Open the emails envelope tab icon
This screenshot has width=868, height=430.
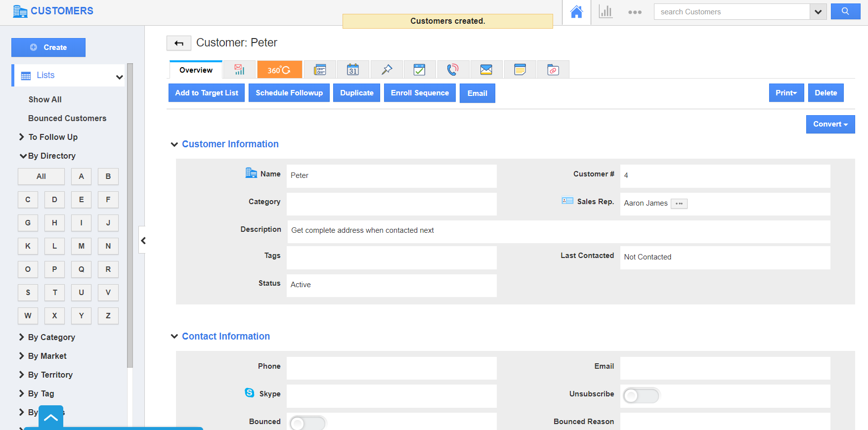point(486,70)
